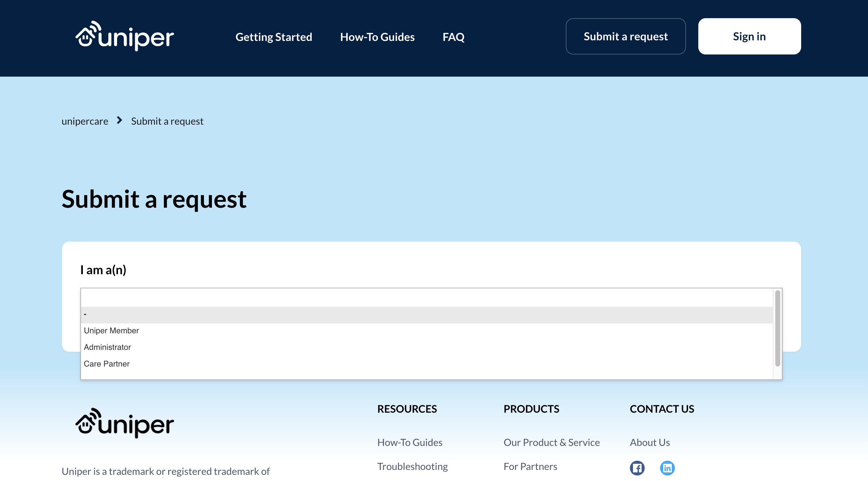The height and width of the screenshot is (481, 868).
Task: Choose Administrator from the dropdown list
Action: pos(427,347)
